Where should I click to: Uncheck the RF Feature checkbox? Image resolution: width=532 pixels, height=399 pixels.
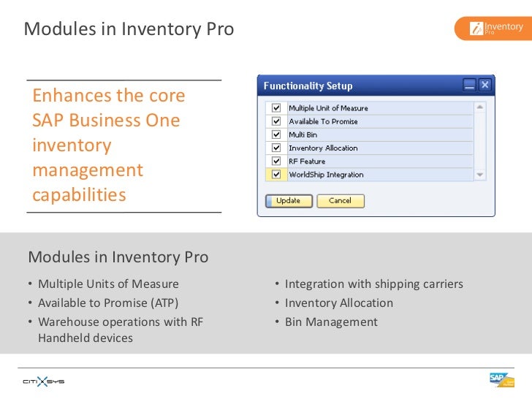276,161
